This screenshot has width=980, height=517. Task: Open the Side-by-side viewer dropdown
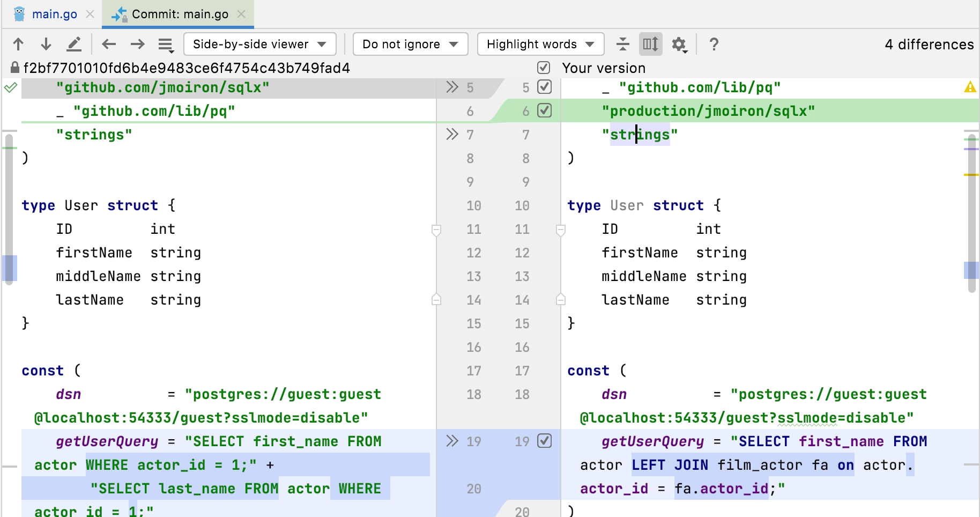259,44
